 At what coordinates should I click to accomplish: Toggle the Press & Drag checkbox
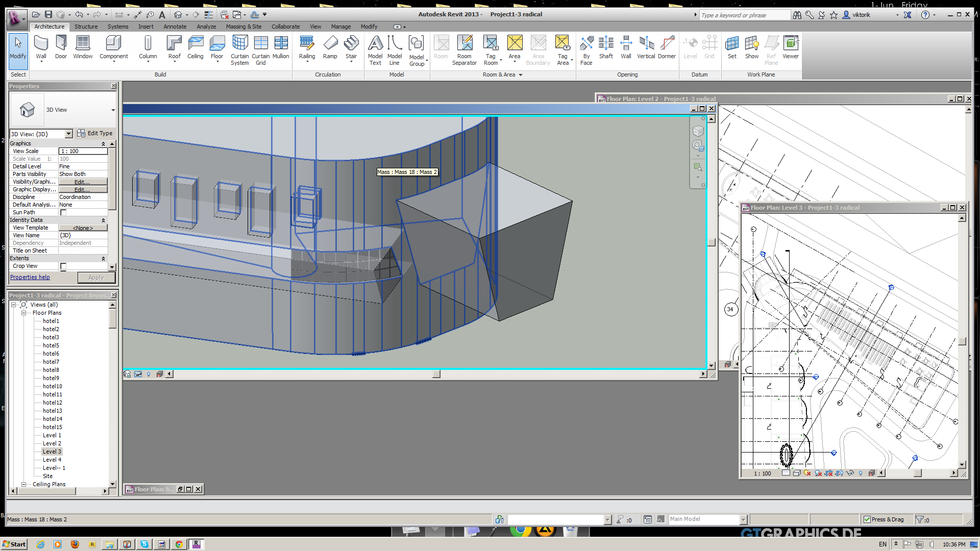click(x=867, y=519)
